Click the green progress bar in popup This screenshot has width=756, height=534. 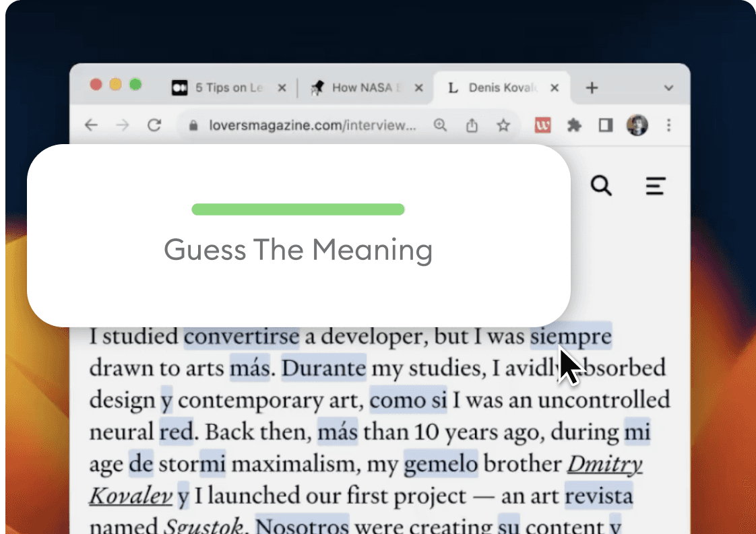[x=298, y=209]
